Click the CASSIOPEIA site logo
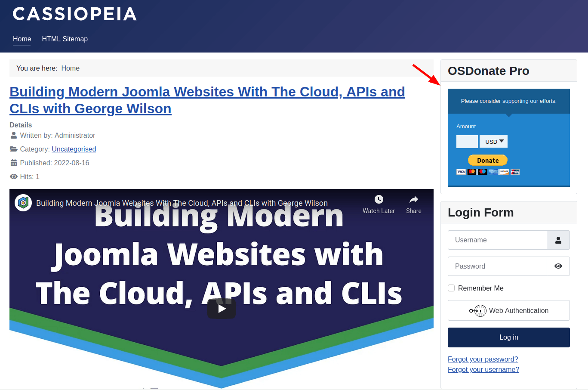 point(75,14)
